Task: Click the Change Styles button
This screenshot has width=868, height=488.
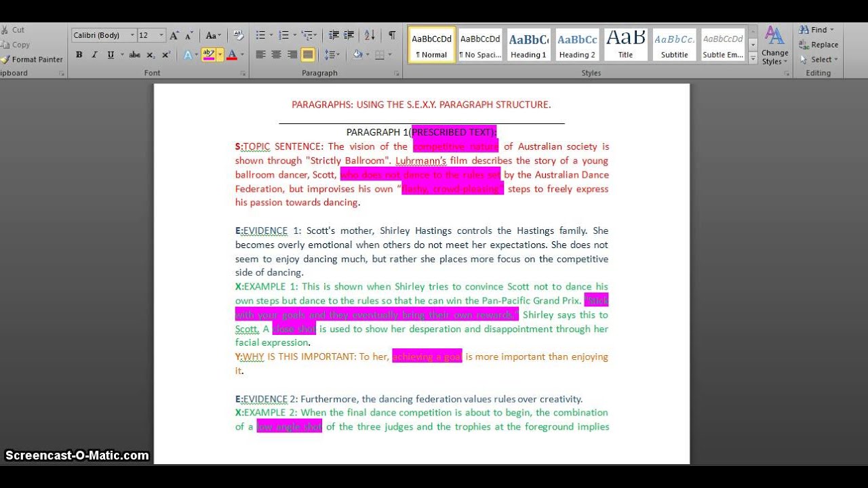Action: [x=774, y=45]
